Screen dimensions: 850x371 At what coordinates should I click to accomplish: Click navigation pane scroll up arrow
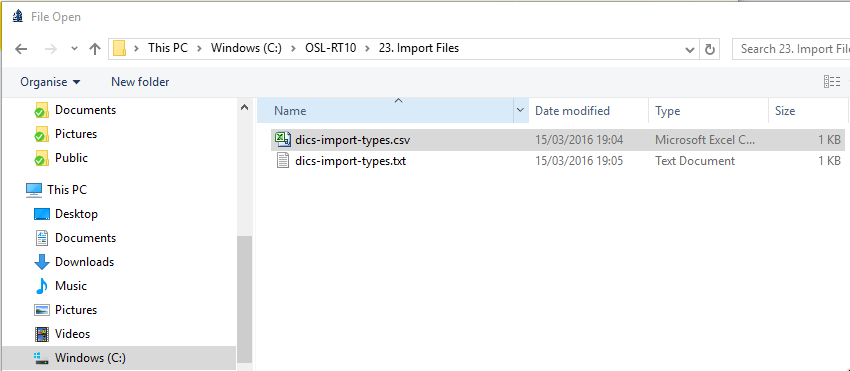pos(244,107)
